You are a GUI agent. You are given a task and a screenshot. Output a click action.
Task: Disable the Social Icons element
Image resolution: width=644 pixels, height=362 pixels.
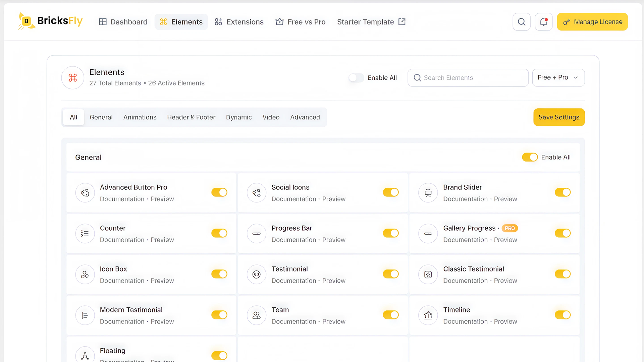[391, 192]
